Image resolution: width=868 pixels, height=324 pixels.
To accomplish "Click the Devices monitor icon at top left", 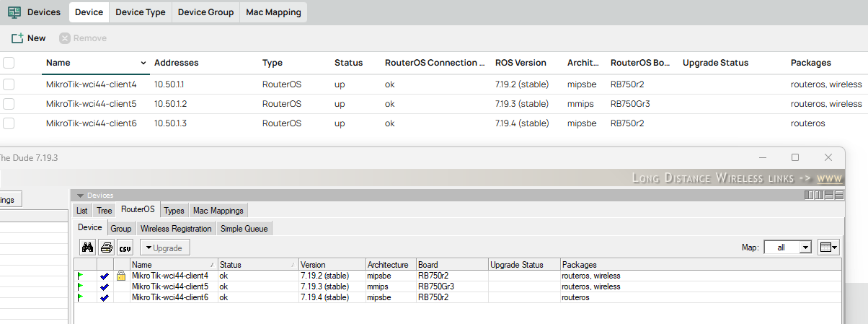I will point(14,12).
